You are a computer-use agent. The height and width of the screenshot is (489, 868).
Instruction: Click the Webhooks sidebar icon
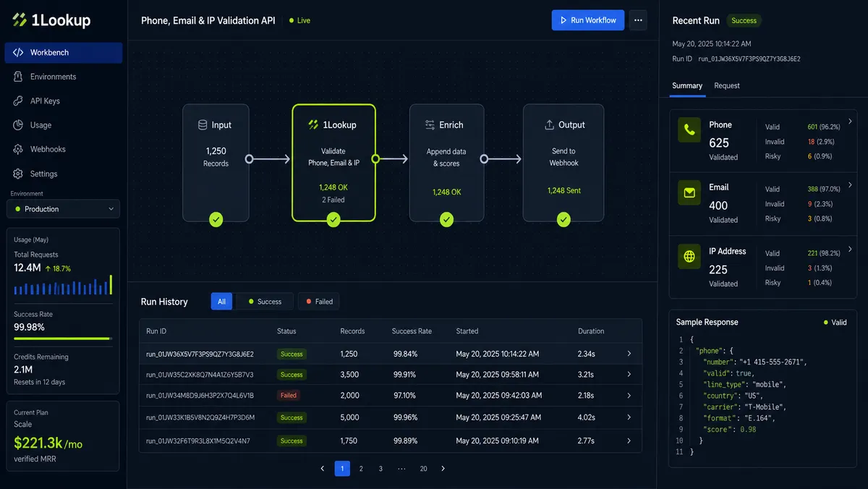pos(18,149)
